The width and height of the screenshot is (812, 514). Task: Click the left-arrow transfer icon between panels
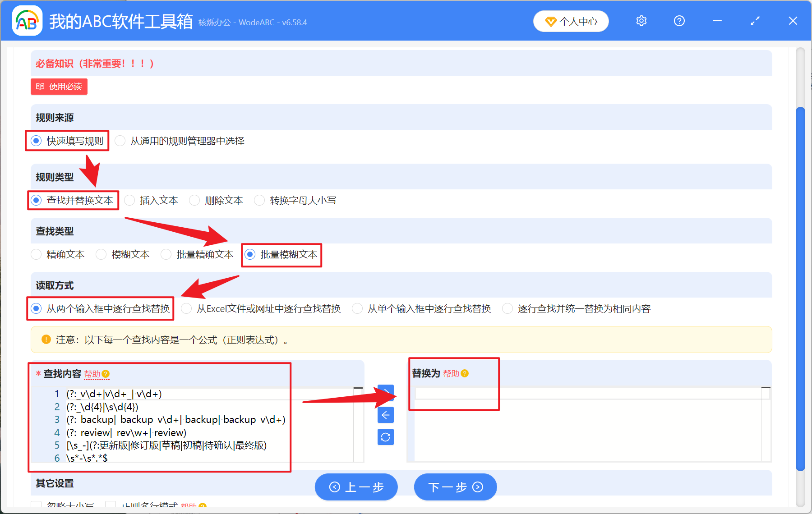(386, 415)
